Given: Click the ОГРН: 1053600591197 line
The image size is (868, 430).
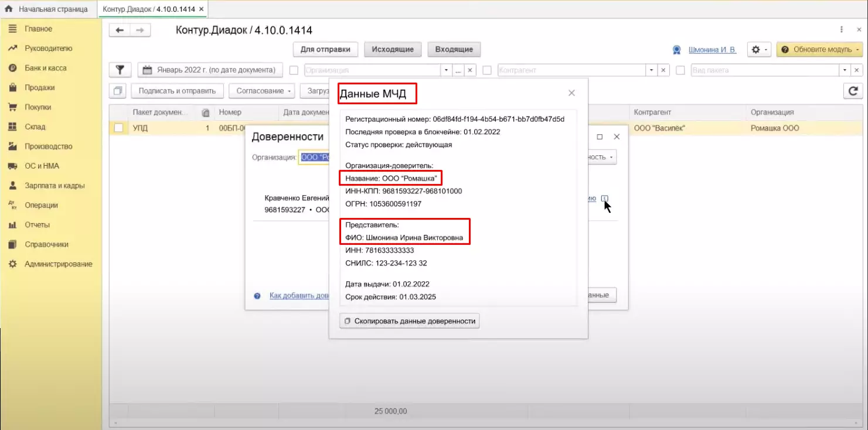Looking at the screenshot, I should [x=383, y=204].
